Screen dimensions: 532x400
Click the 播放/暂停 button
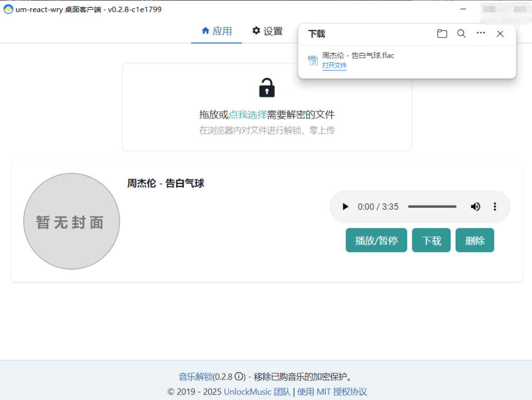[376, 240]
